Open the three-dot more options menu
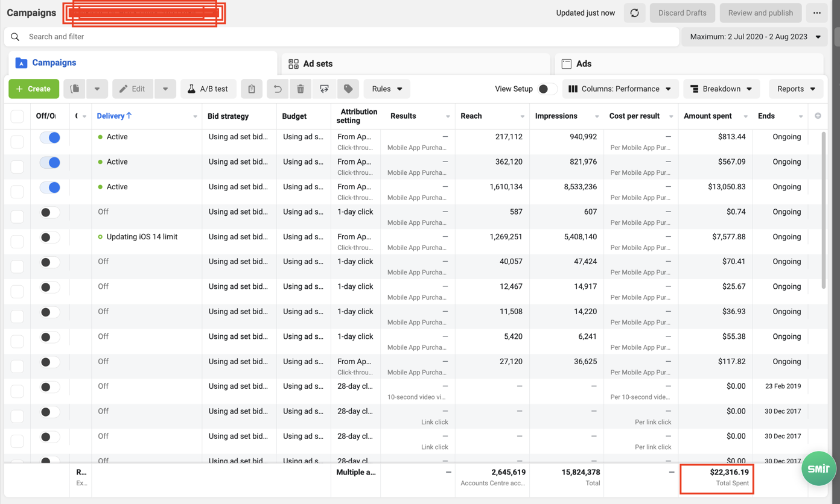This screenshot has height=504, width=840. click(816, 13)
